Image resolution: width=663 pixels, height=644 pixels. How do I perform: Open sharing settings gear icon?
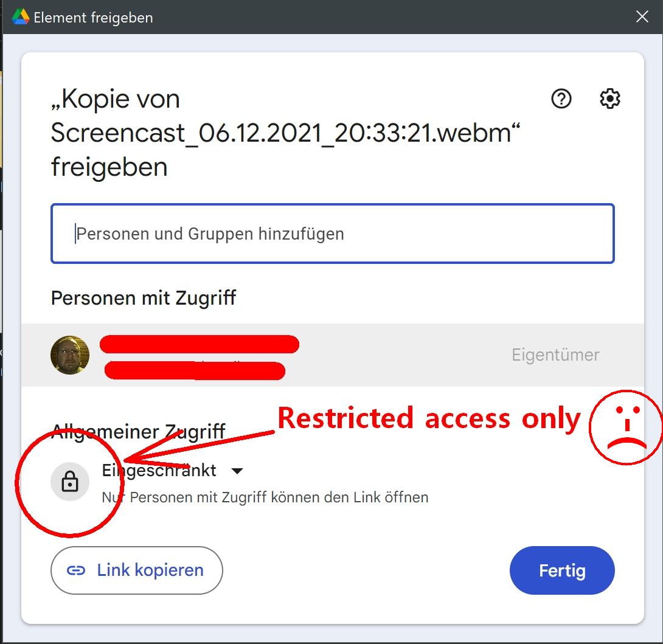coord(609,99)
